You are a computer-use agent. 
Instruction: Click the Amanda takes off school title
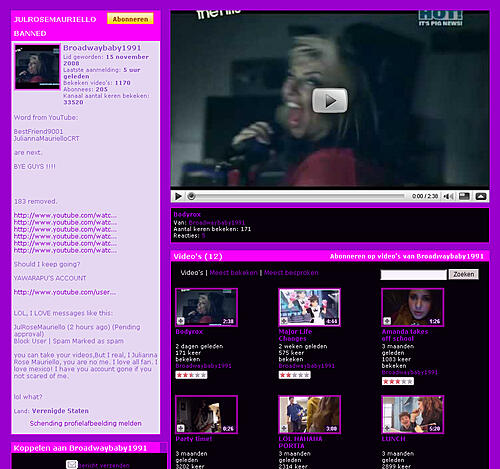[x=405, y=335]
